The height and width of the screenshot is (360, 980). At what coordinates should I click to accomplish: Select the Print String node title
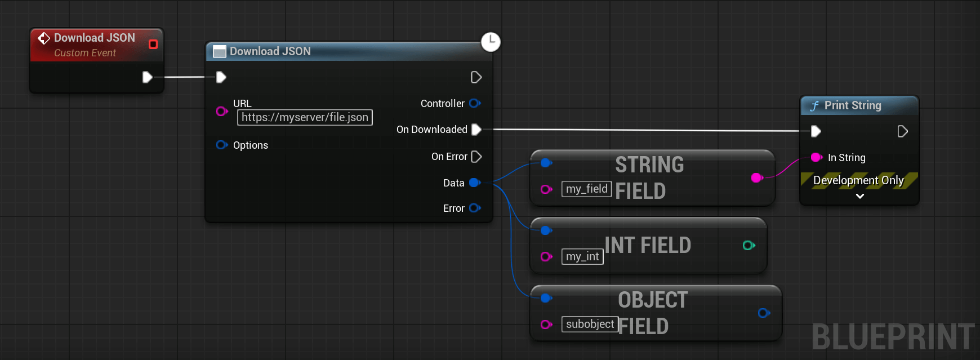[853, 105]
